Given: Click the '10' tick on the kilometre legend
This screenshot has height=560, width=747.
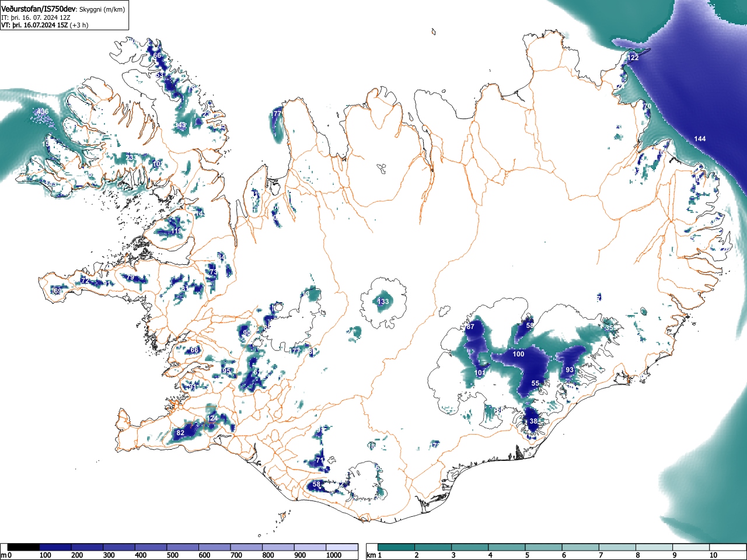Looking at the screenshot, I should [713, 555].
